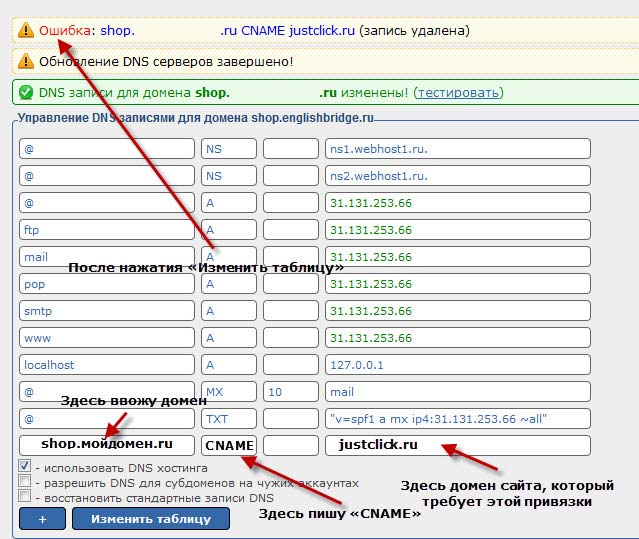Click the warning icon beside Ошибка message
The height and width of the screenshot is (539, 639).
pyautogui.click(x=26, y=30)
